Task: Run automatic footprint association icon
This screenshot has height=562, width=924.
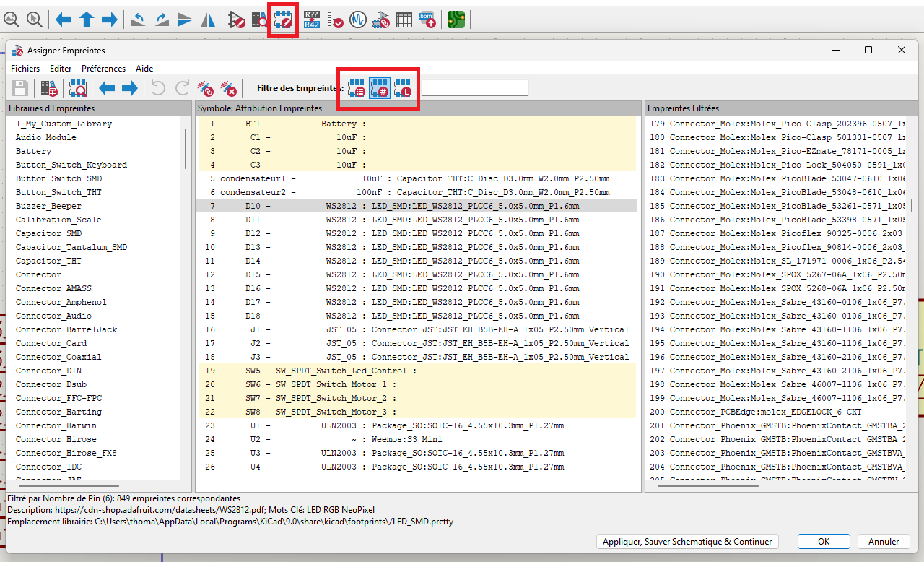Action: [x=205, y=89]
